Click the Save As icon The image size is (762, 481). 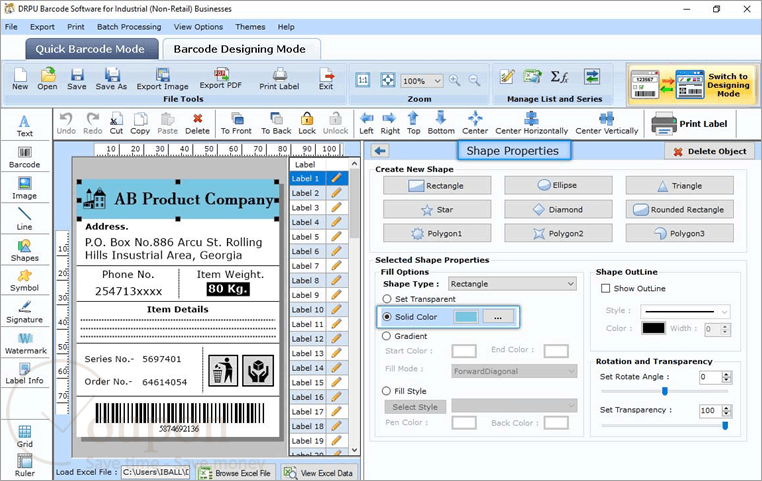coord(111,79)
